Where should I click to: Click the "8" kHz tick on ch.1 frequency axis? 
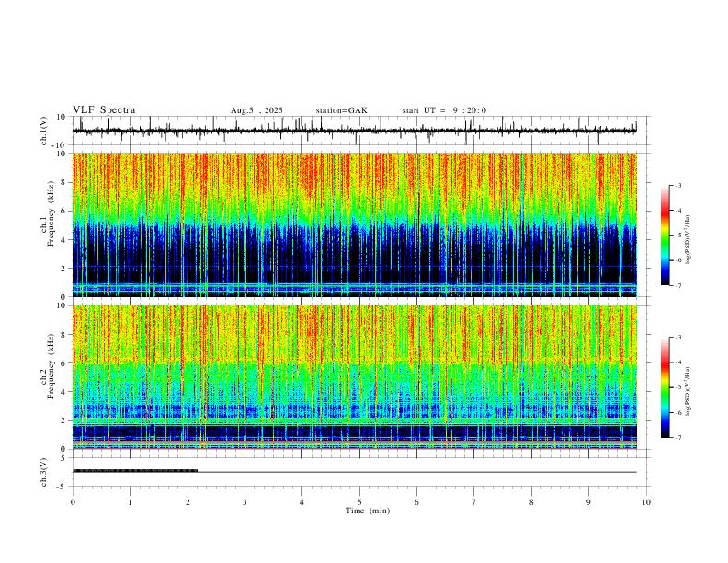pyautogui.click(x=64, y=182)
